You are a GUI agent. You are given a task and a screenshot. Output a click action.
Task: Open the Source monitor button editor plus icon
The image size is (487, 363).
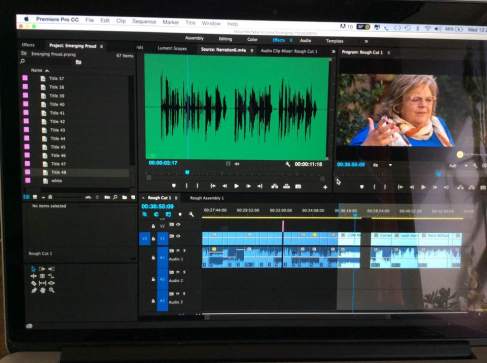click(325, 188)
